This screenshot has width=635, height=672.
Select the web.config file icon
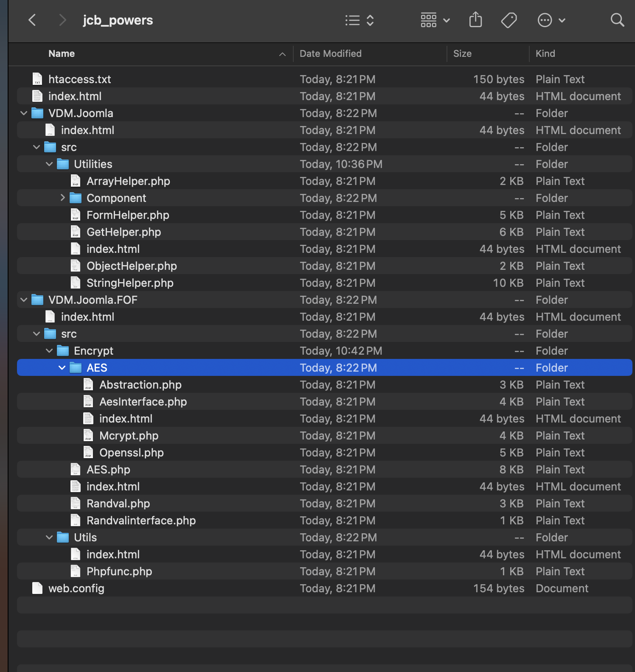tap(37, 588)
